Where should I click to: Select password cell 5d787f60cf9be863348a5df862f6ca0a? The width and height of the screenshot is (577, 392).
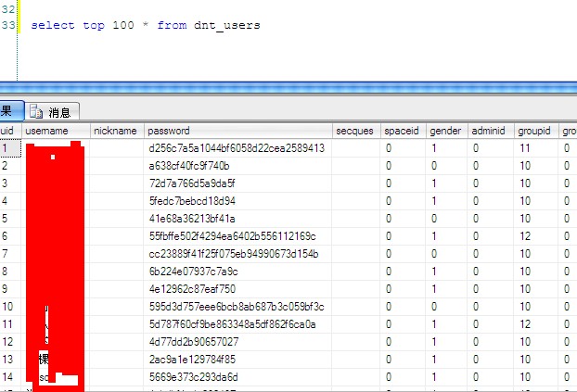click(238, 324)
